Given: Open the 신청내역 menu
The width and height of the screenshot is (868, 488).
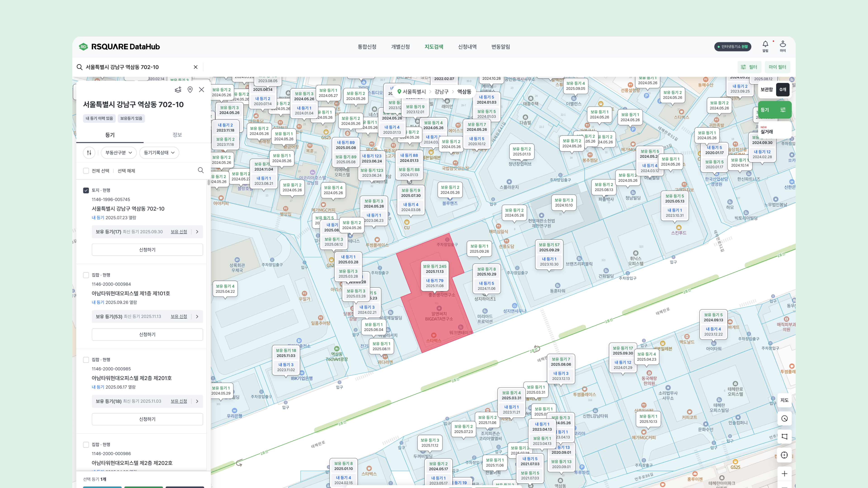Looking at the screenshot, I should (x=467, y=47).
